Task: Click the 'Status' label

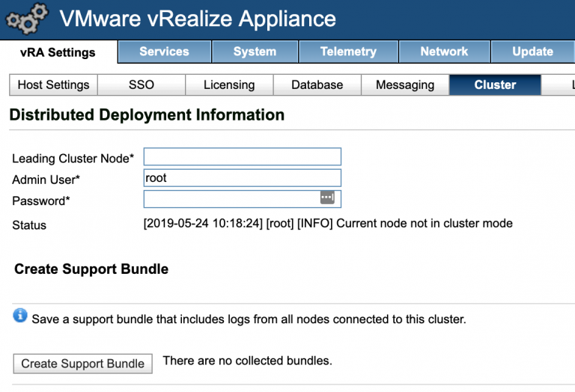Action: (29, 225)
